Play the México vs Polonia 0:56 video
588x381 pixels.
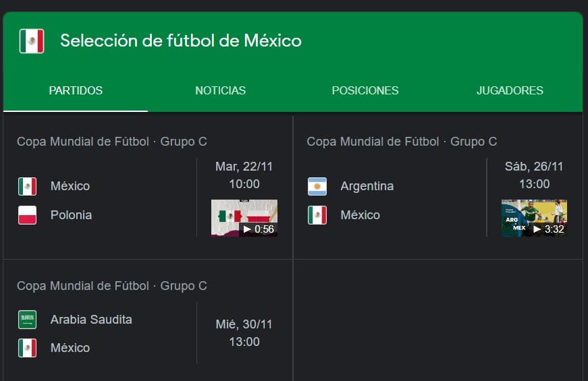click(x=244, y=218)
